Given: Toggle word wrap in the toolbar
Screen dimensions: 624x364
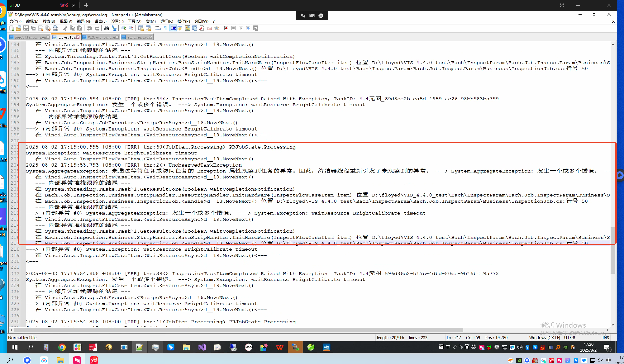Looking at the screenshot, I should [158, 28].
